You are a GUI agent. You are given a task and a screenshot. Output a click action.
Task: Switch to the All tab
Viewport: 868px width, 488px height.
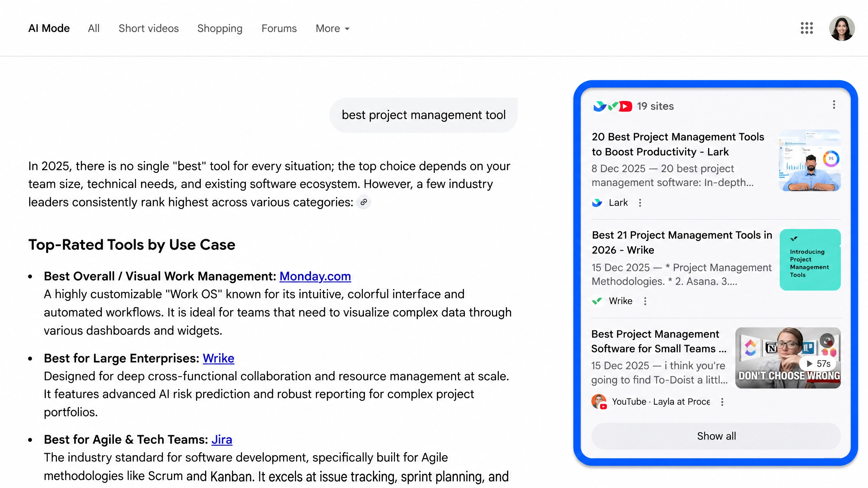pos(94,28)
